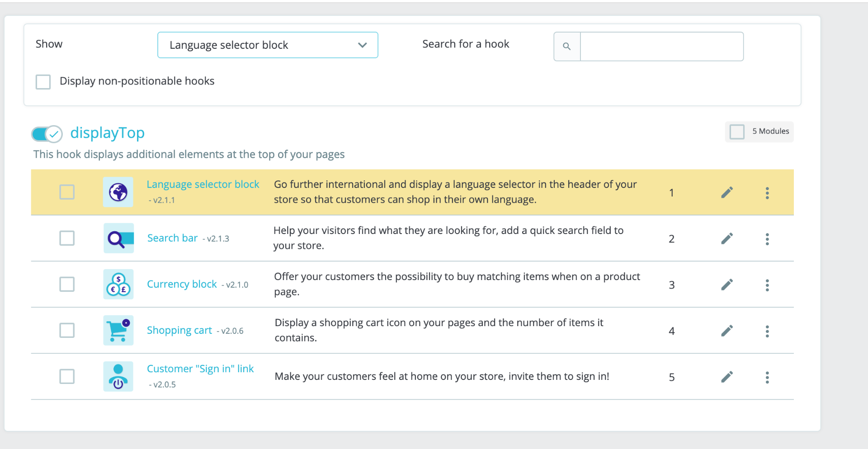The width and height of the screenshot is (868, 449).
Task: Click the Language selector block globe icon
Action: coord(118,192)
